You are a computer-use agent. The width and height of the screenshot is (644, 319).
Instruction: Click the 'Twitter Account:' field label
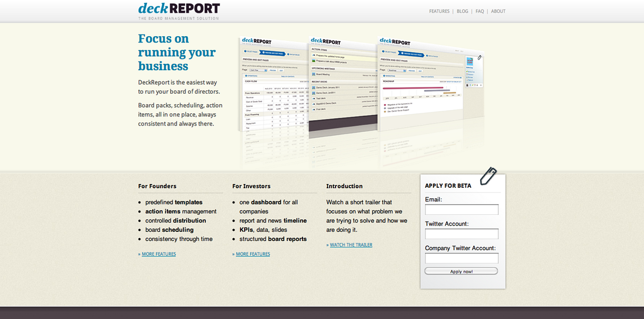point(447,224)
